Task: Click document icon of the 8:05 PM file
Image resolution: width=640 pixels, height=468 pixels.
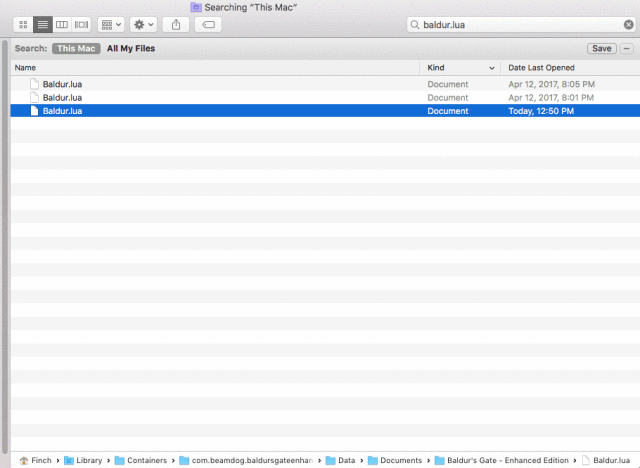Action: (35, 84)
